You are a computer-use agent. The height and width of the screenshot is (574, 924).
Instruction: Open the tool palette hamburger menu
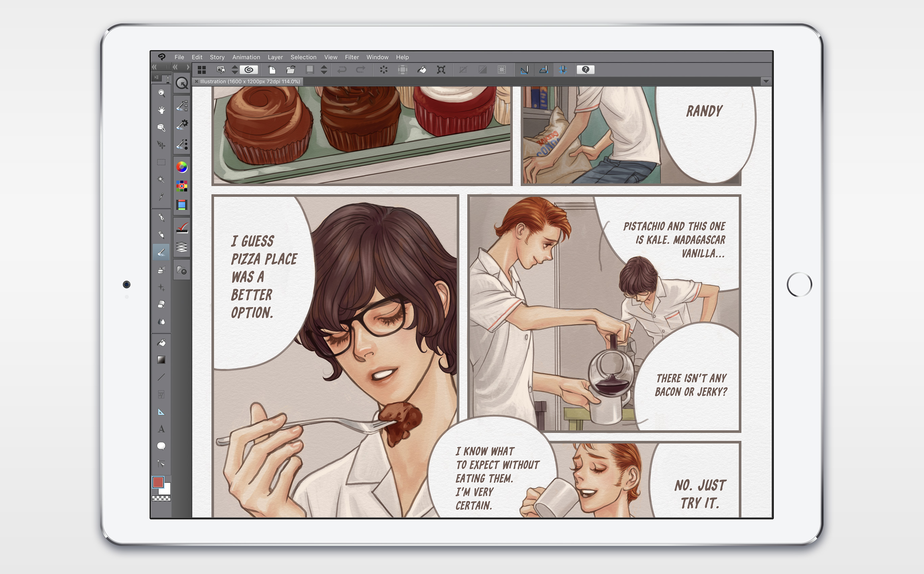[157, 78]
